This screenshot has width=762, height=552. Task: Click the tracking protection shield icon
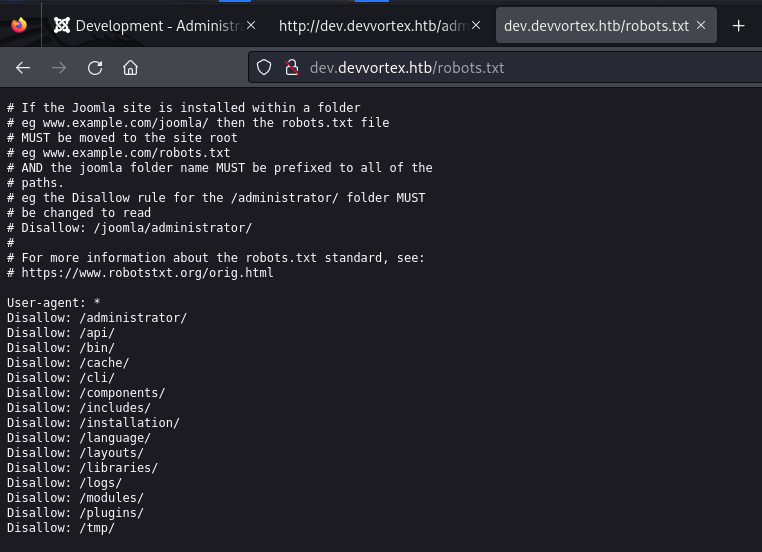pyautogui.click(x=264, y=67)
